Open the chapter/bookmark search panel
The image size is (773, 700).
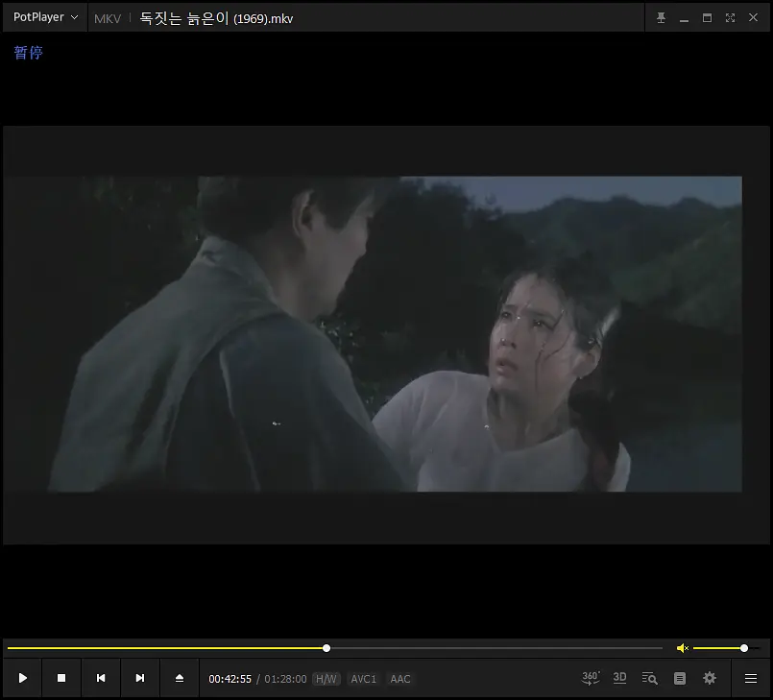pos(650,678)
